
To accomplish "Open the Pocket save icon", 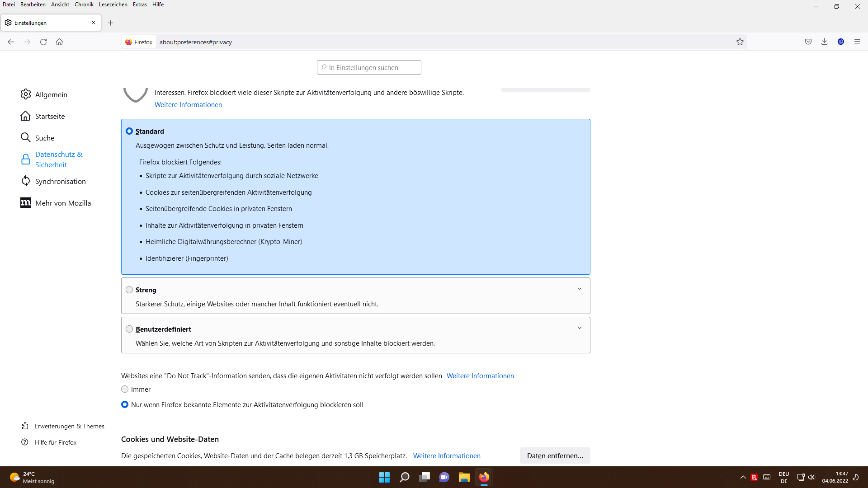I will 808,42.
